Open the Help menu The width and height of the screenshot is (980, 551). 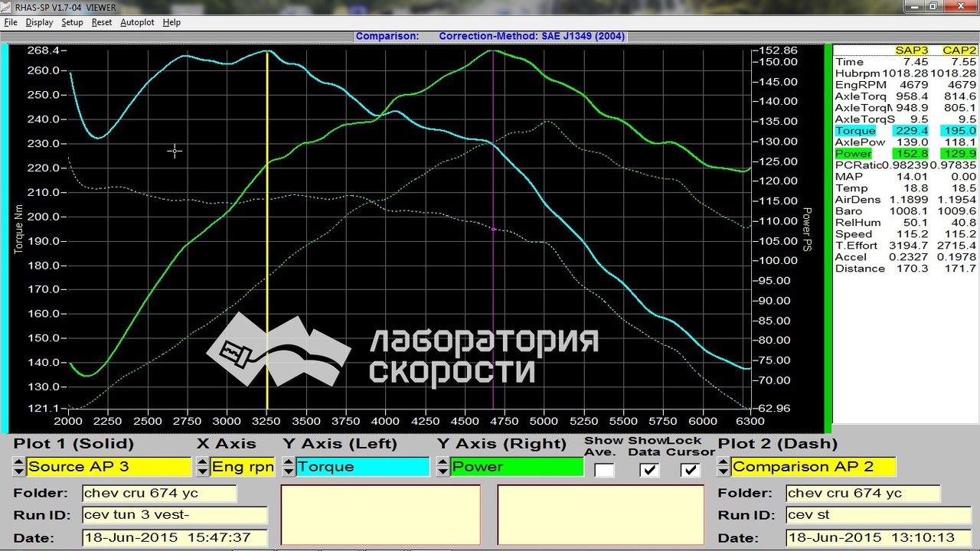[x=171, y=22]
